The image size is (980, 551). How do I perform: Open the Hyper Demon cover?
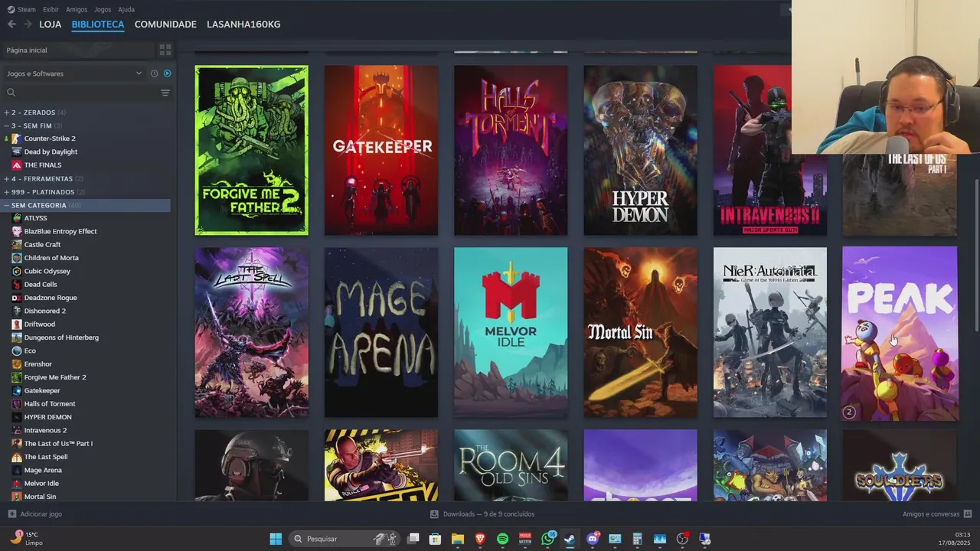point(641,150)
